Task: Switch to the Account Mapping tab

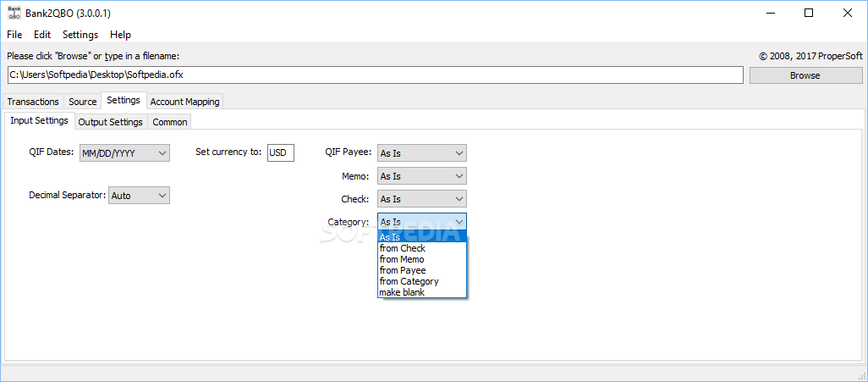Action: 185,102
